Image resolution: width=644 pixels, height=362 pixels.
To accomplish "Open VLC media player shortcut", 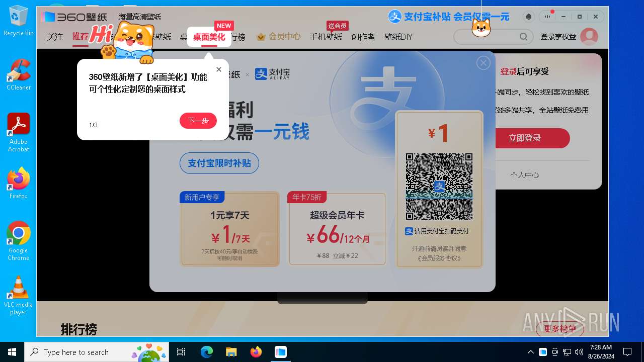I will point(19,295).
